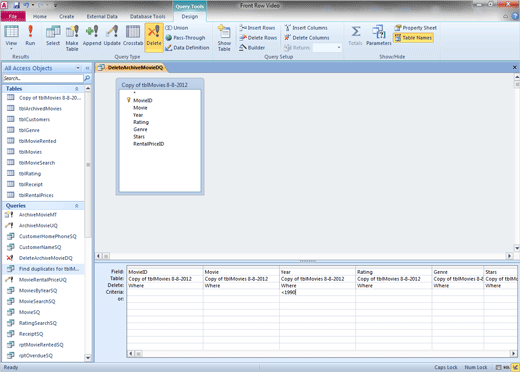Switch to the External Data tab

click(102, 16)
